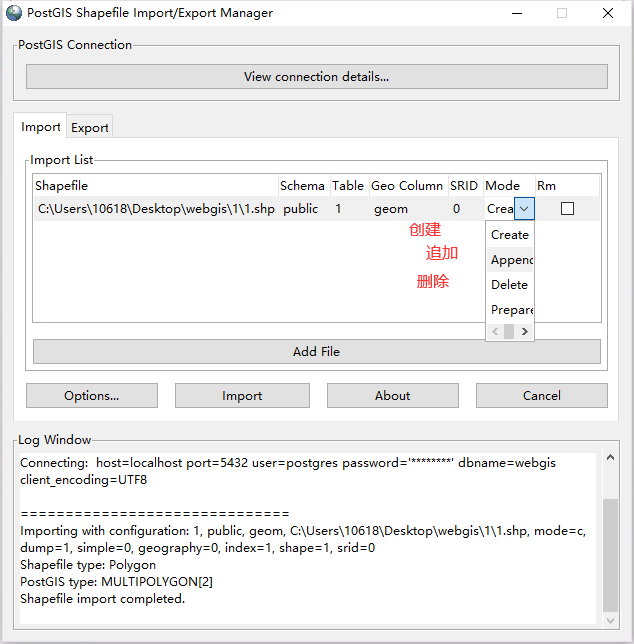Click the Log Window scroll down arrow
The image size is (634, 644).
coord(611,621)
